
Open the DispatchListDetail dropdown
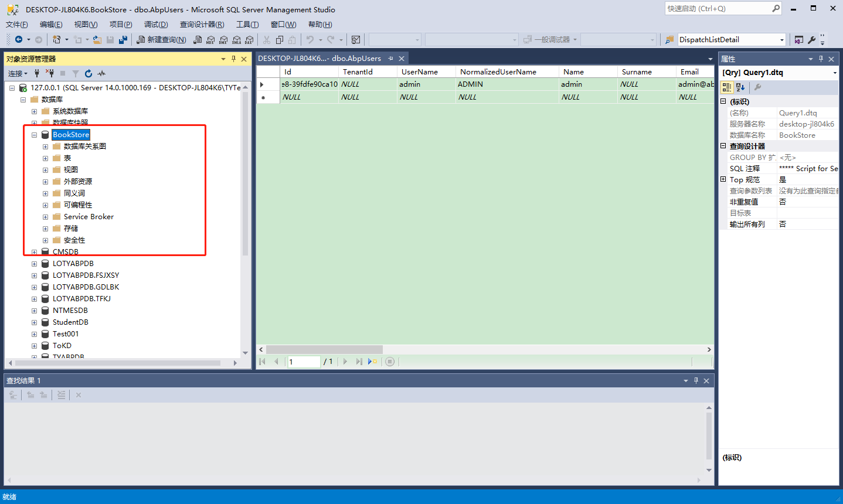781,40
